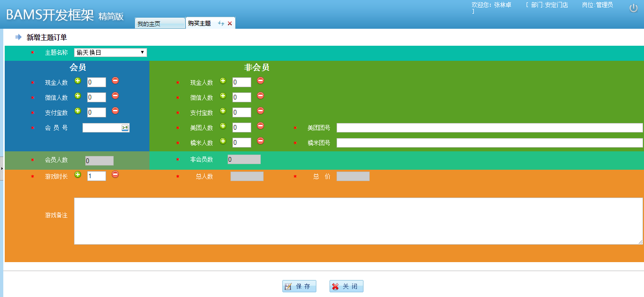
Task: Open the 主题名称 dropdown
Action: (x=110, y=52)
